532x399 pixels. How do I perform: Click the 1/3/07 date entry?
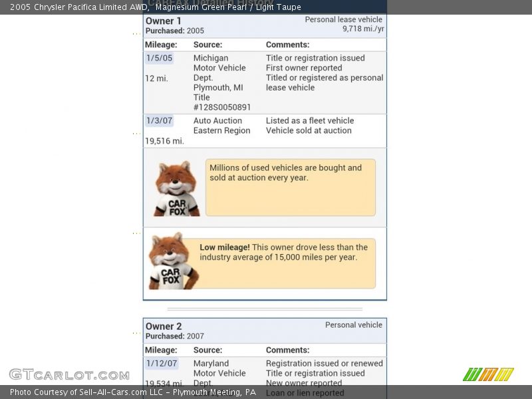(x=159, y=121)
